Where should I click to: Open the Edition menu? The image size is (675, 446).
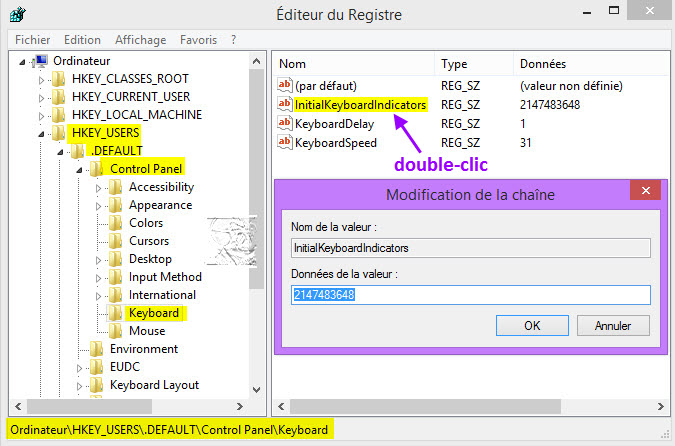pos(82,40)
